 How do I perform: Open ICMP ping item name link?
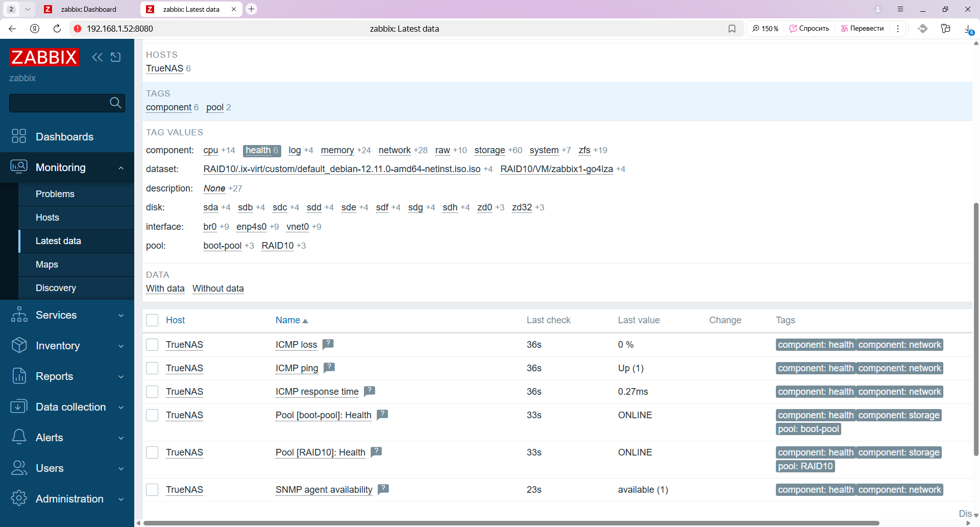tap(297, 368)
